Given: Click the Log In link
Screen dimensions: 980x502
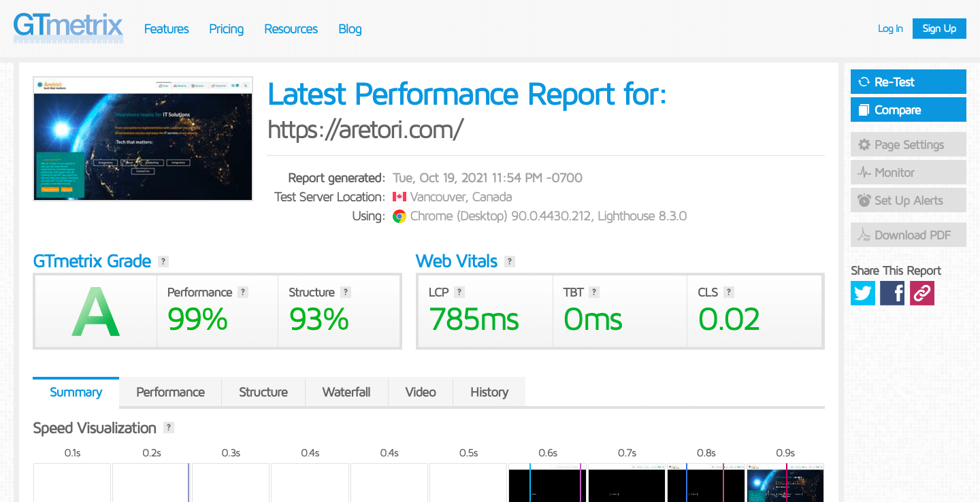Looking at the screenshot, I should (x=890, y=29).
